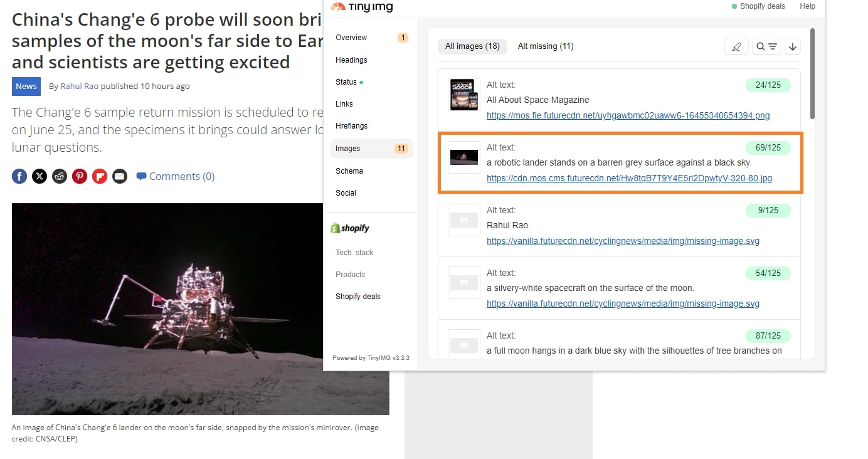Share article via Flipboard icon
The height and width of the screenshot is (459, 868).
(x=100, y=176)
